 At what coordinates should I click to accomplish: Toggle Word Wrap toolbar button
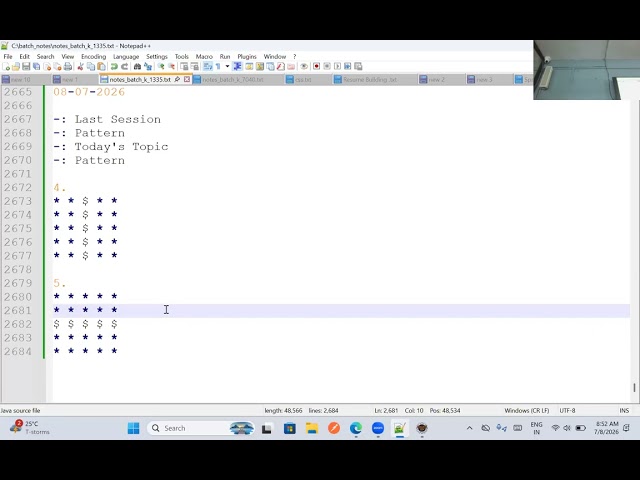207,66
